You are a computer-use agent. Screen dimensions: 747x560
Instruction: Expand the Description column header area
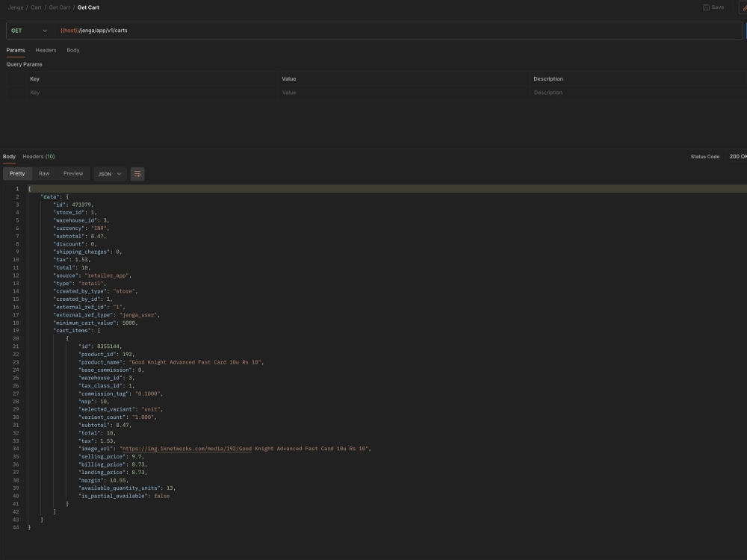(548, 78)
